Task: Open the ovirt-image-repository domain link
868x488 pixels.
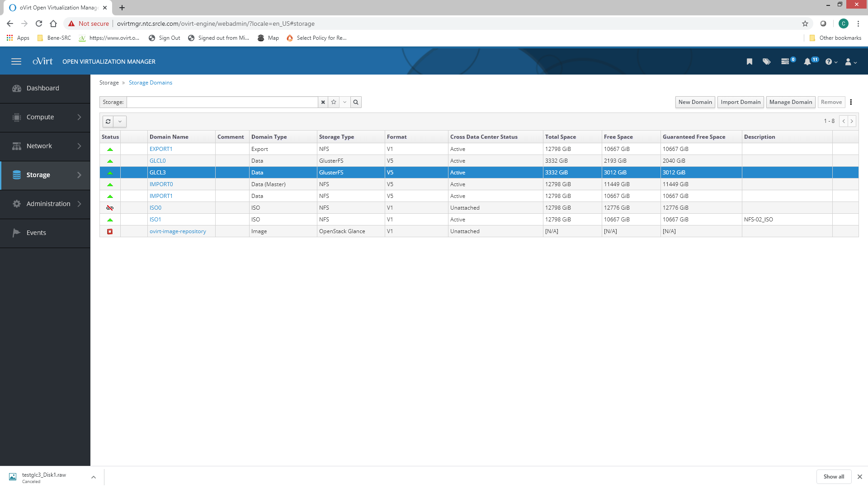Action: click(178, 231)
